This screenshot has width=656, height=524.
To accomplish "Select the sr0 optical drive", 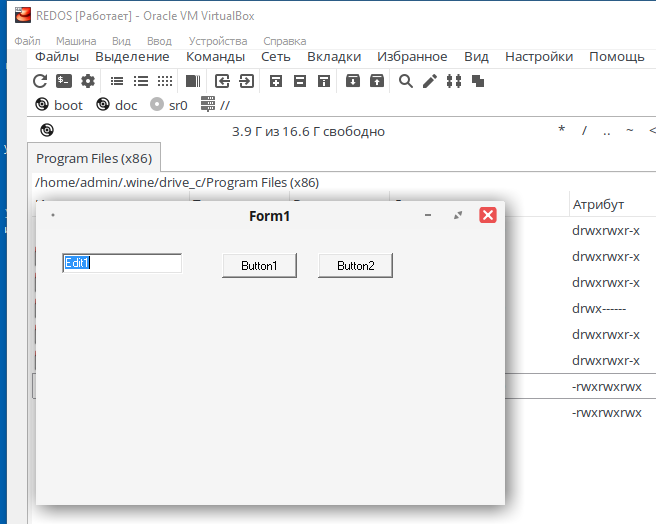I will pyautogui.click(x=169, y=105).
